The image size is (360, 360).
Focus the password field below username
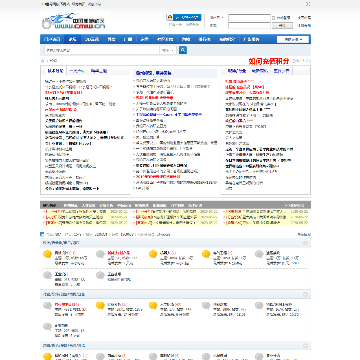(x=249, y=26)
